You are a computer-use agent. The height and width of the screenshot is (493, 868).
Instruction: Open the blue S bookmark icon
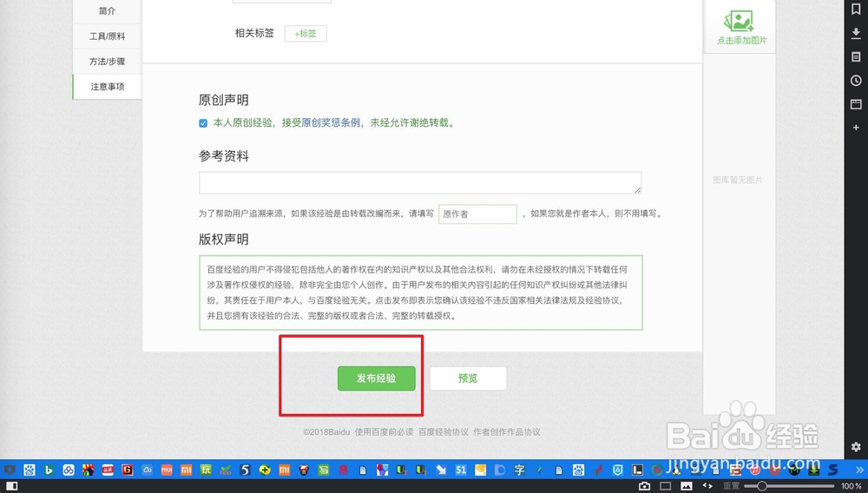[x=833, y=470]
